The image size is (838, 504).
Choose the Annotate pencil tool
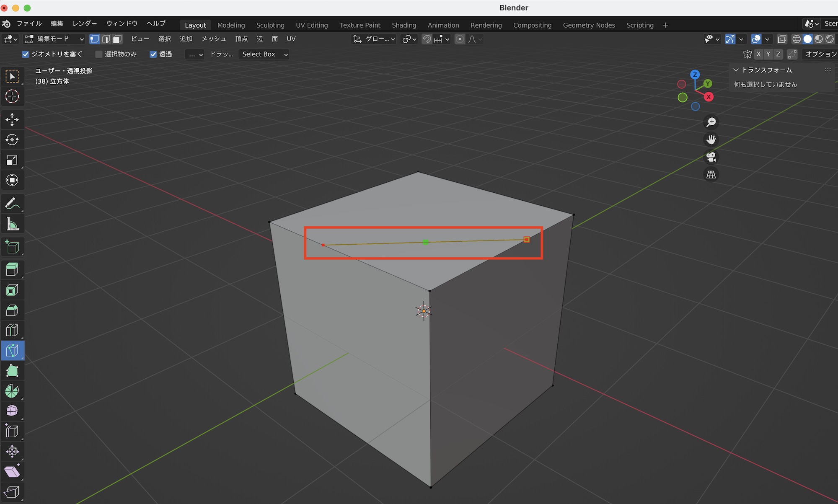pyautogui.click(x=12, y=204)
